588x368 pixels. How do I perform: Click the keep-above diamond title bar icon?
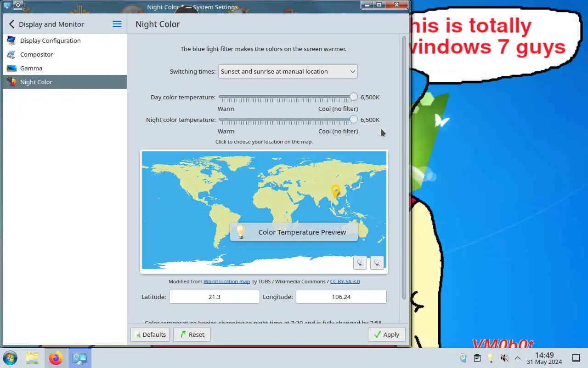click(x=18, y=5)
